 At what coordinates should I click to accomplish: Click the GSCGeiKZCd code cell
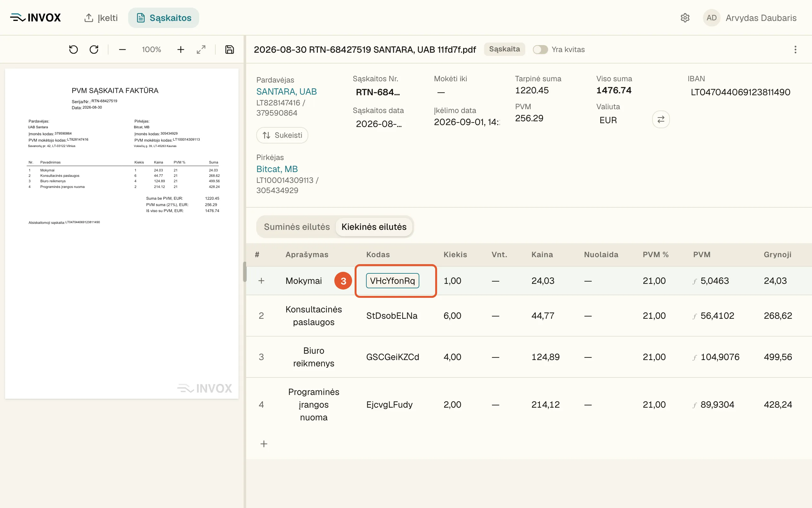pos(393,357)
